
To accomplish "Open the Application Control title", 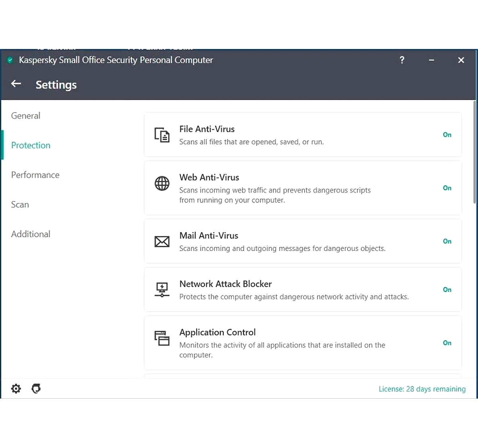I will pyautogui.click(x=217, y=332).
